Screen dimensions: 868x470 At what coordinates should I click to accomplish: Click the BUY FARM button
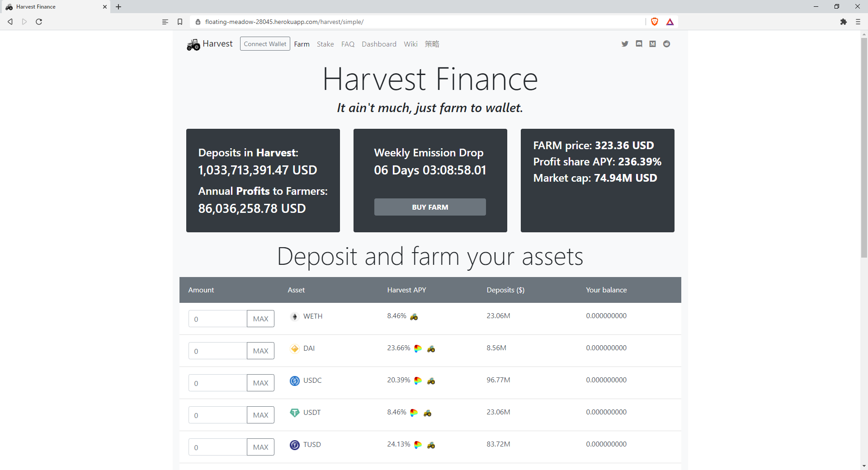(x=430, y=207)
